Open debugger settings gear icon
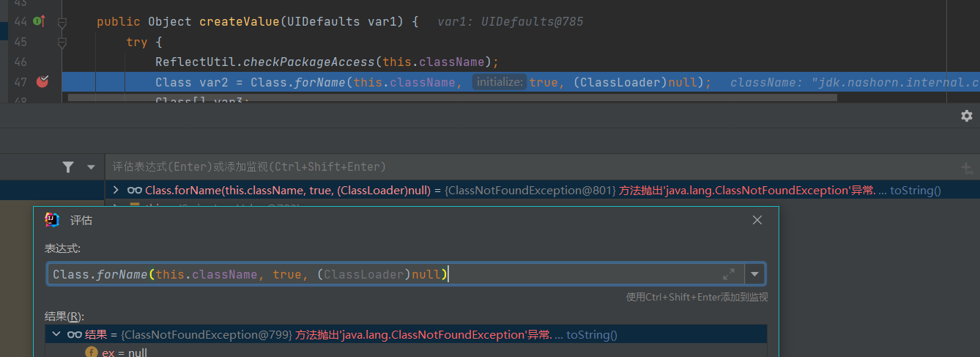Viewport: 980px width, 357px height. [966, 116]
